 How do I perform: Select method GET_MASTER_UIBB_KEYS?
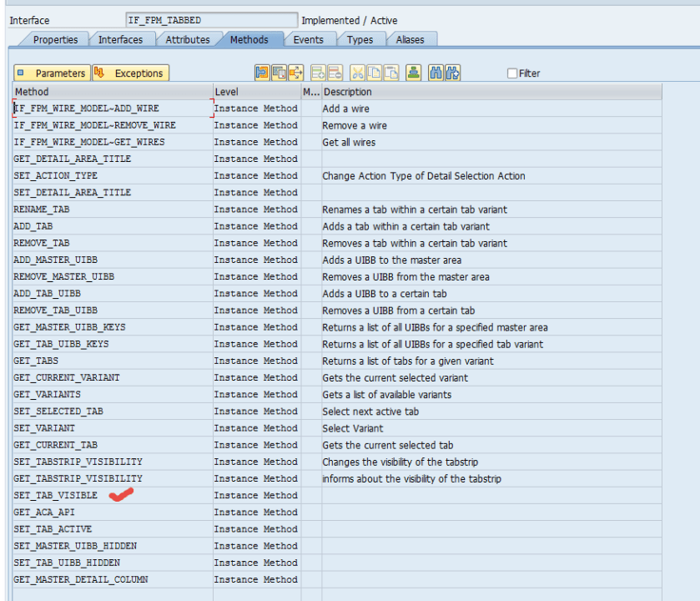point(113,327)
